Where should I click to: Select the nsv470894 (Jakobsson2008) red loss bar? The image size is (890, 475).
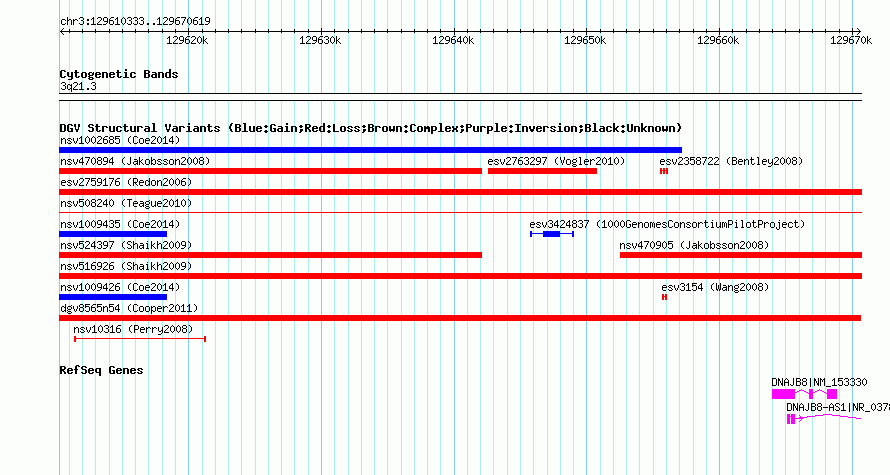coord(271,171)
